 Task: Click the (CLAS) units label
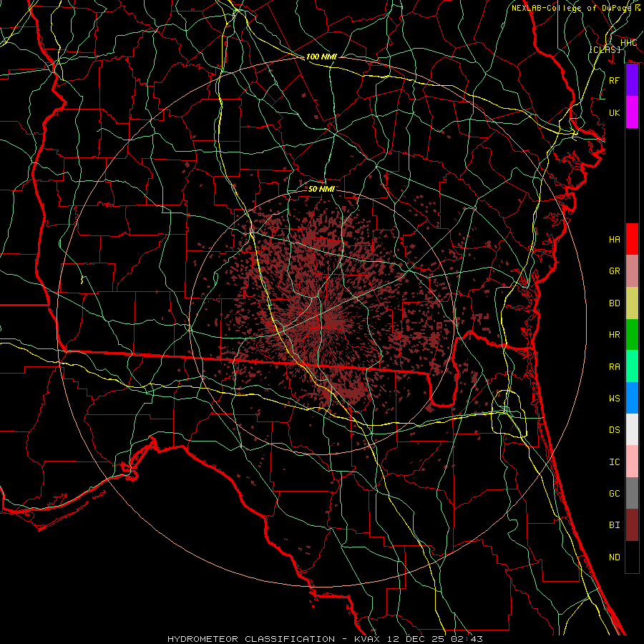pos(605,49)
